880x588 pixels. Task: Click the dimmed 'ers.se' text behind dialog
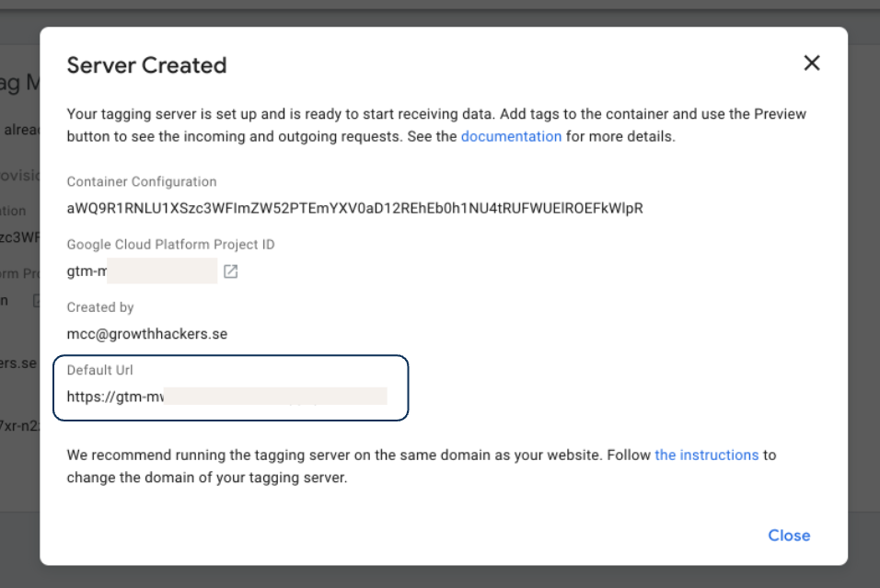[x=18, y=363]
